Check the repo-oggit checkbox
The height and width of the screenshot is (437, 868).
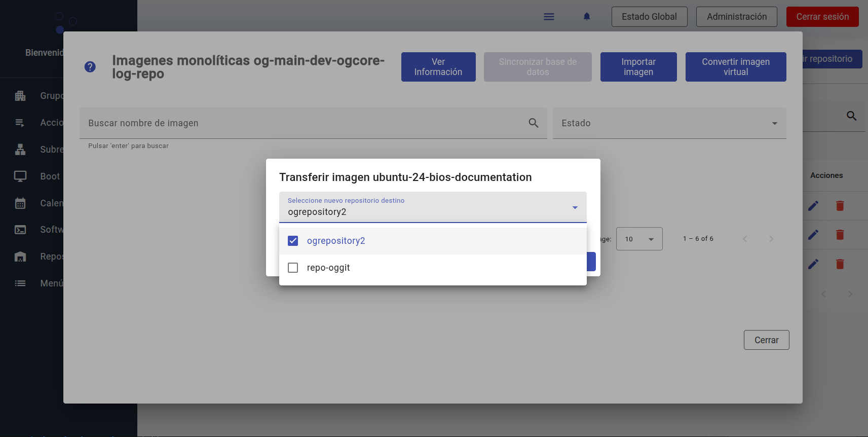pos(293,268)
